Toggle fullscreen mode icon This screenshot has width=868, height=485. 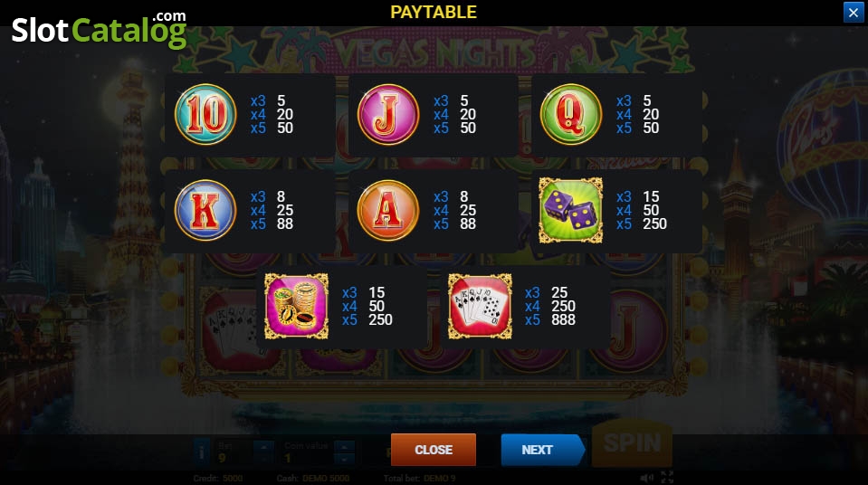(667, 477)
